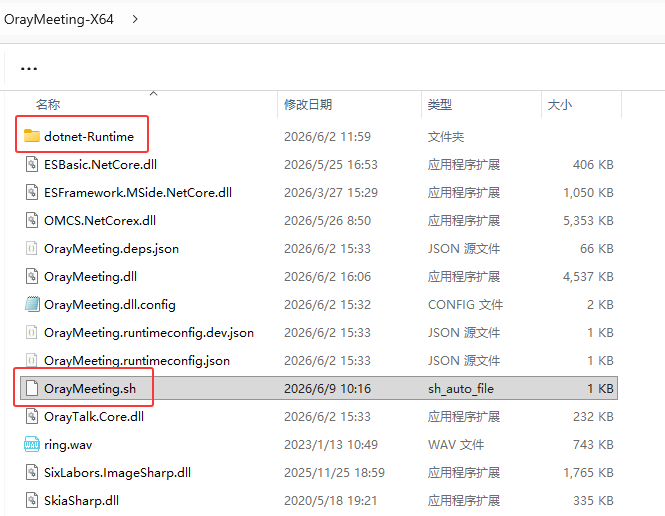Select the OrayMeeting.deps.json file name
665x516 pixels.
(112, 248)
